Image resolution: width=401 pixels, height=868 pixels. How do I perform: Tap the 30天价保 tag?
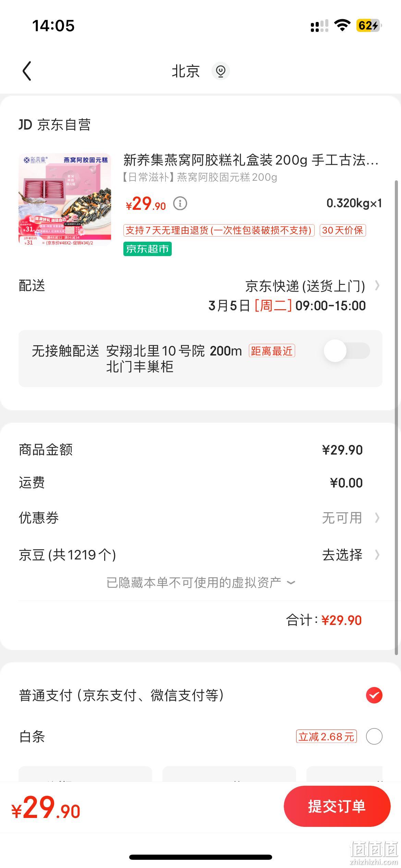coord(343,230)
